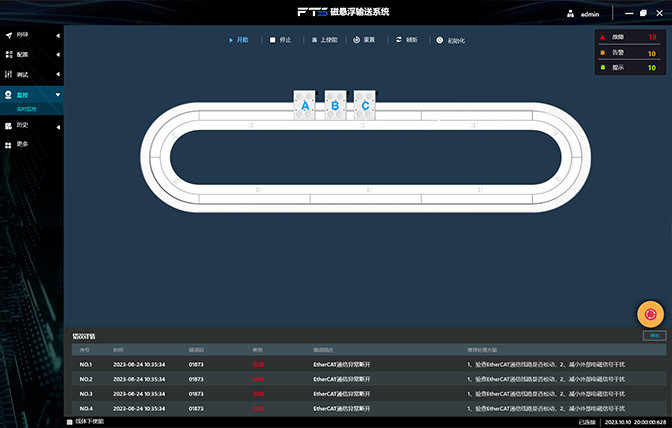
Task: Expand the 配置 (Configuration) sidebar menu
Action: pos(30,55)
